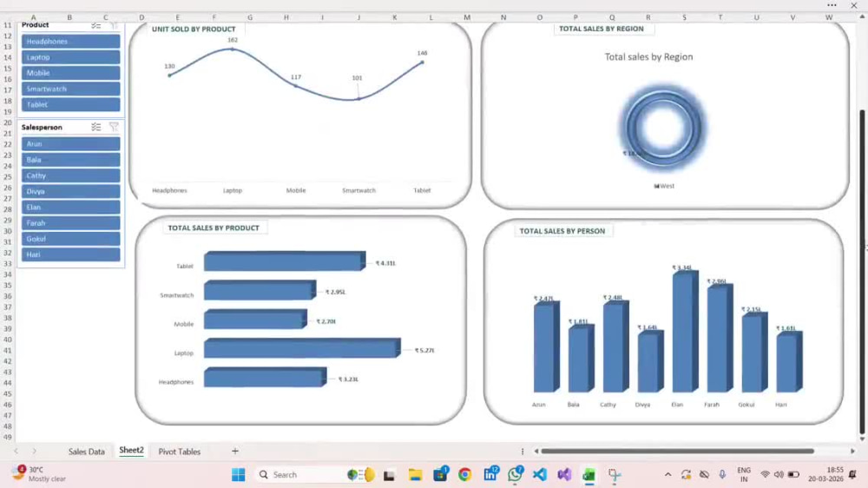868x488 pixels.
Task: Open LinkedIn from the taskbar
Action: (x=490, y=474)
